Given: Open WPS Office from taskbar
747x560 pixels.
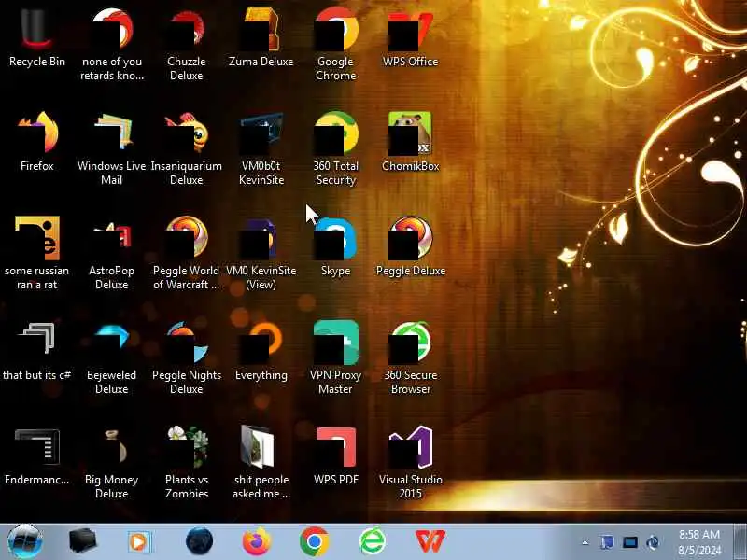Looking at the screenshot, I should [430, 541].
